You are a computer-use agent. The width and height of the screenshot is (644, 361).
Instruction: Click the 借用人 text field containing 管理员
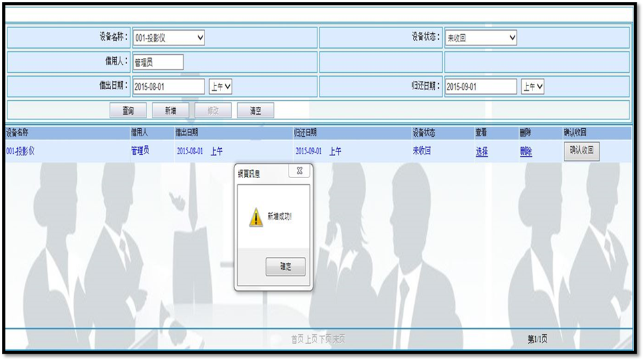coord(158,62)
